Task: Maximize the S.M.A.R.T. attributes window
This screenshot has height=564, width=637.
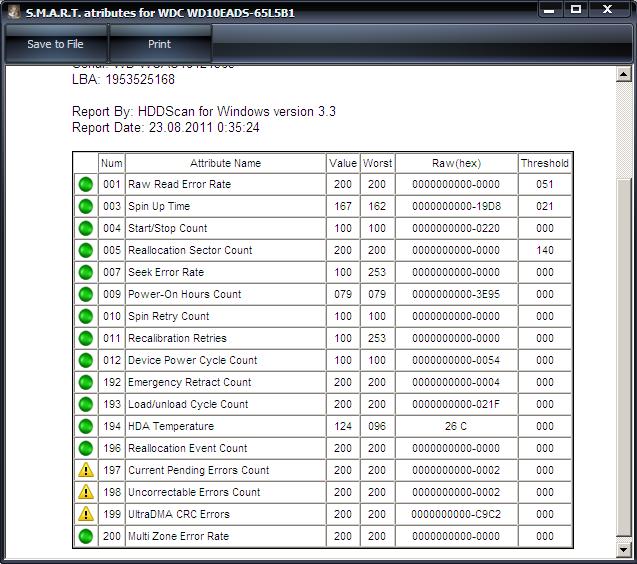Action: pyautogui.click(x=577, y=9)
